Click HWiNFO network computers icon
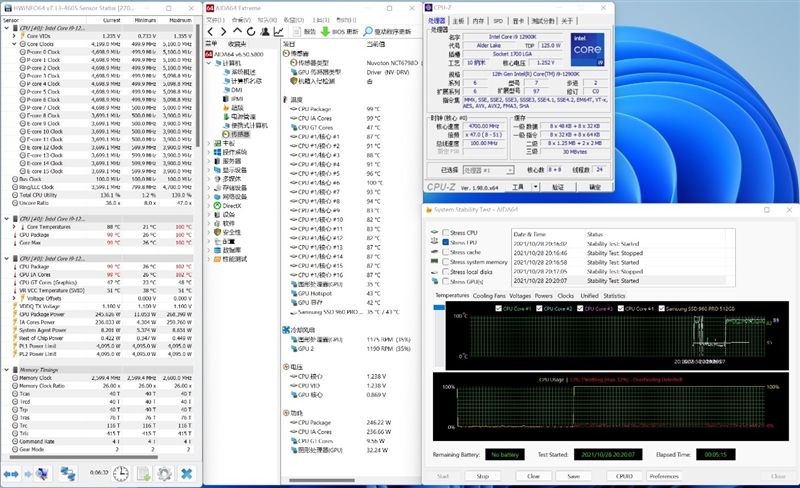This screenshot has height=488, width=800. tap(67, 474)
